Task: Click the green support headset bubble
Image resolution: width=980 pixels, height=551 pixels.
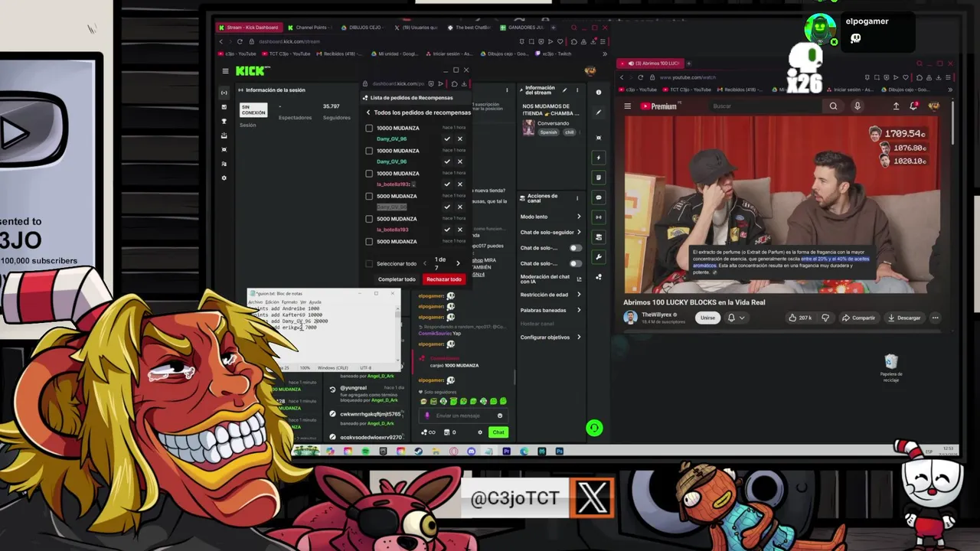Action: pos(594,428)
